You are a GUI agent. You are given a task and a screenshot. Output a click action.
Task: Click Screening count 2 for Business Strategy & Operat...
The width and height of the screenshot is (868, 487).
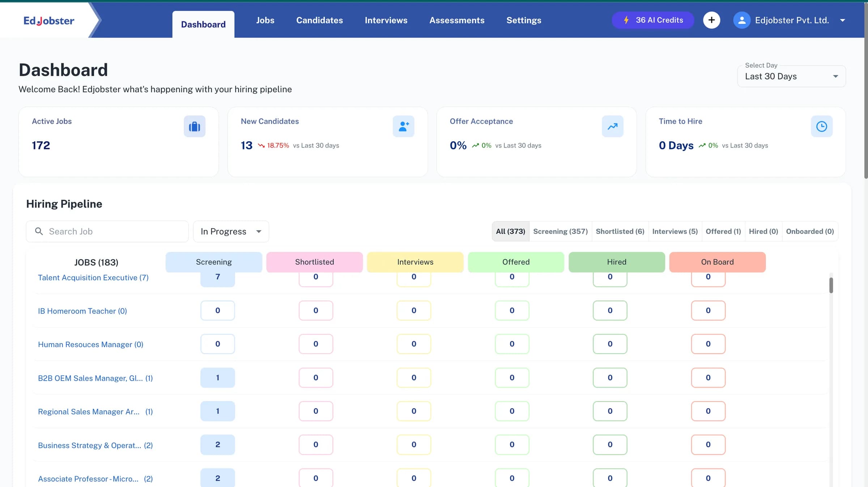[x=218, y=444]
